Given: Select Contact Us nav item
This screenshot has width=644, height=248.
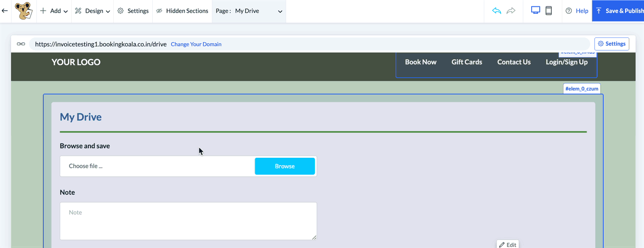Looking at the screenshot, I should [514, 62].
